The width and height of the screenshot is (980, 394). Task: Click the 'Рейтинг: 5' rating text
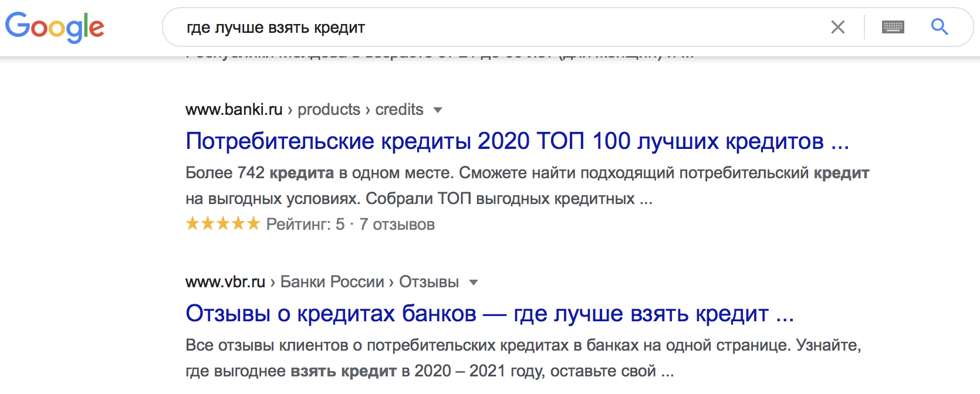pos(305,225)
